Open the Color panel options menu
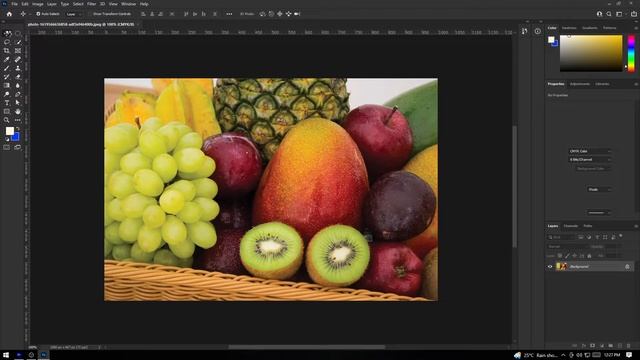 click(x=636, y=28)
